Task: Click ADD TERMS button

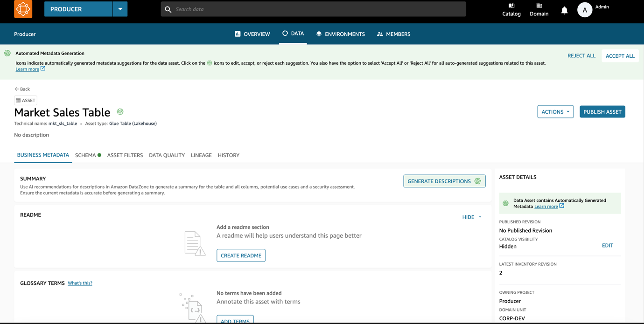Action: (235, 320)
